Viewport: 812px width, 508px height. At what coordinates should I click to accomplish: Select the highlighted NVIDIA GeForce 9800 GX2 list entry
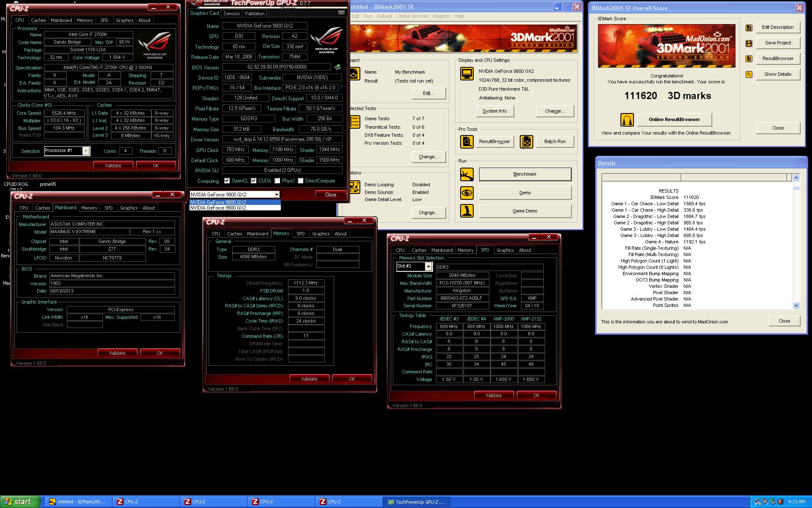235,202
